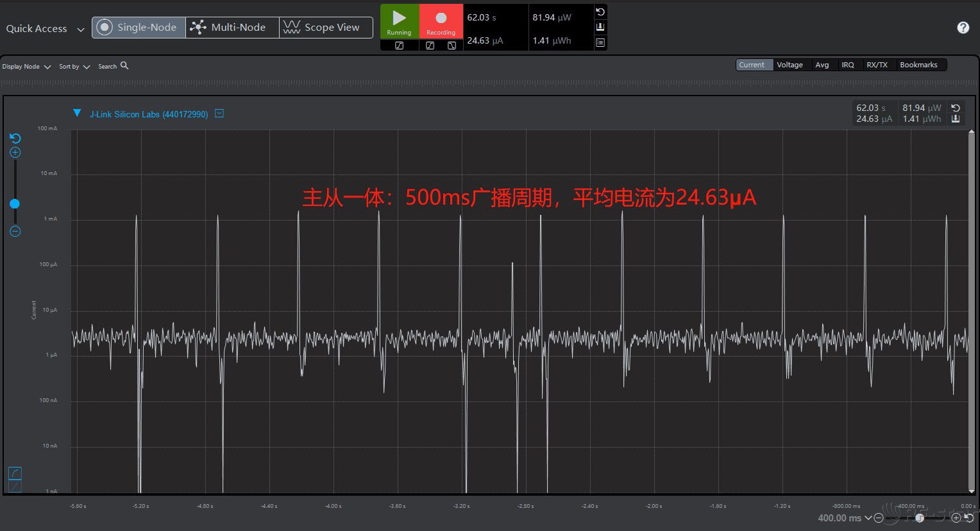Switch to Single-Node view
Viewport: 980px width, 531px height.
click(x=139, y=28)
